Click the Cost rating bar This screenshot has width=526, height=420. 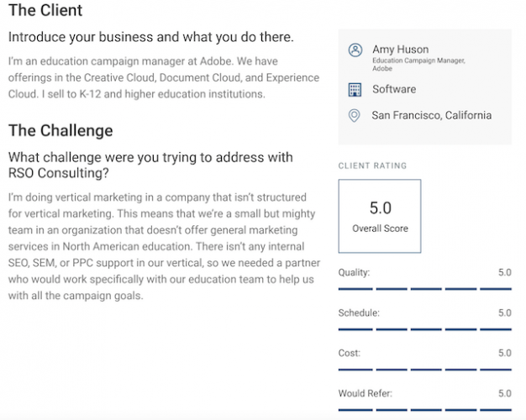point(424,369)
